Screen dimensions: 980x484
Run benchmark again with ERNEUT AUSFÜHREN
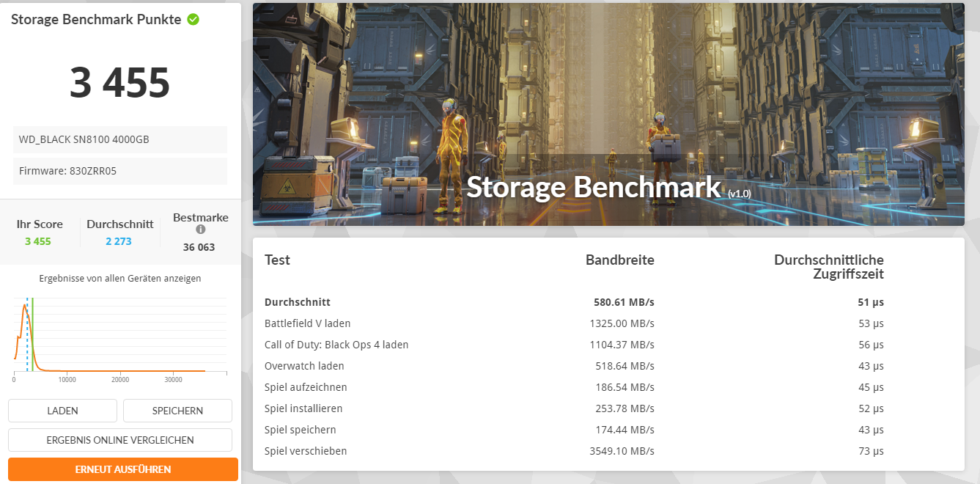123,469
